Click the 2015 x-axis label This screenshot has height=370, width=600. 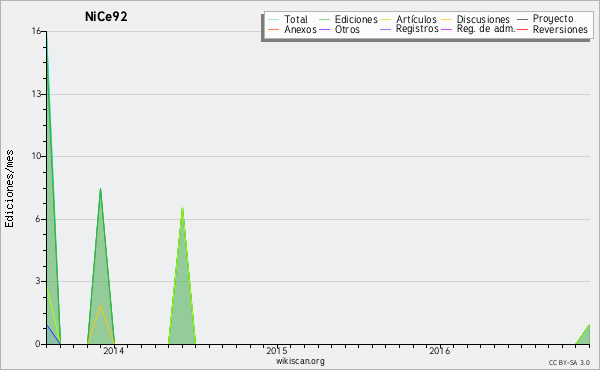tap(277, 350)
